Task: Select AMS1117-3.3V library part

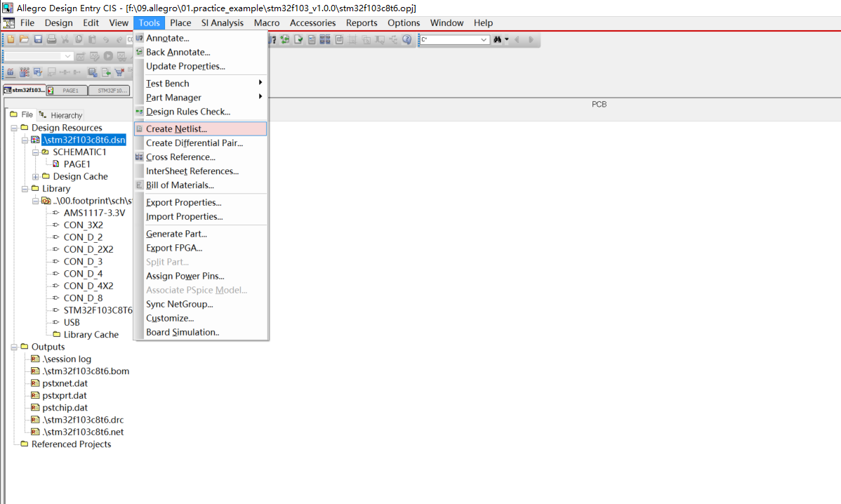Action: (94, 213)
